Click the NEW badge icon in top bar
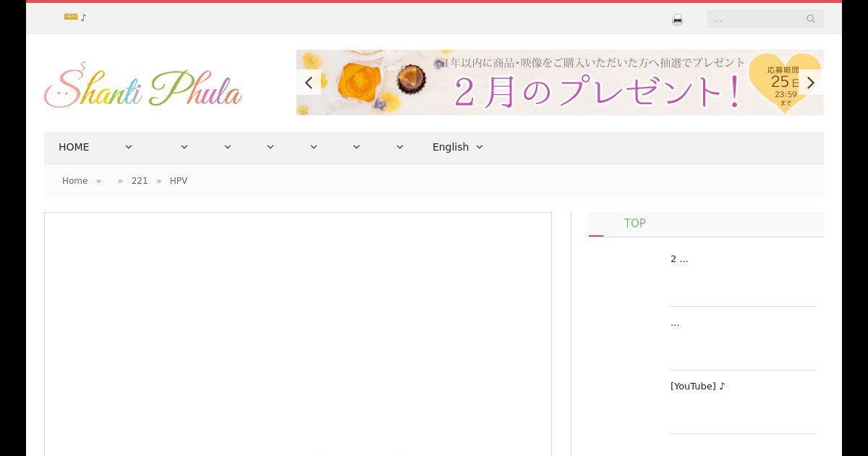 point(71,17)
